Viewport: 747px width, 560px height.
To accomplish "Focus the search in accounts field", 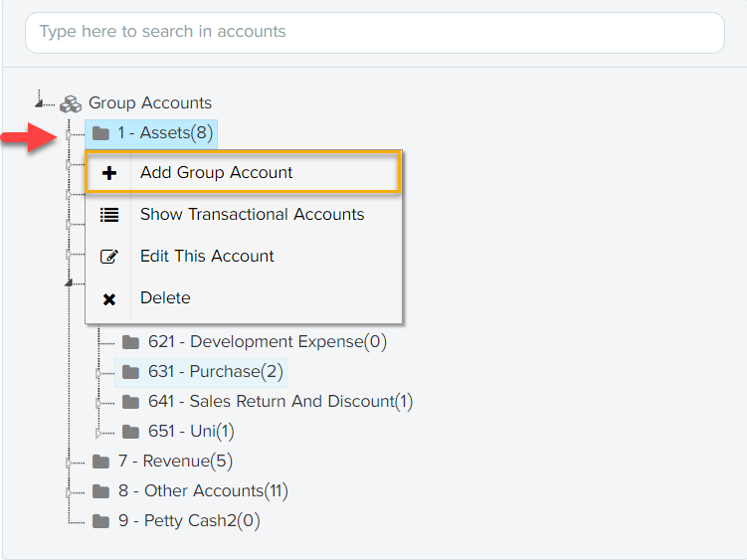I will pyautogui.click(x=374, y=32).
